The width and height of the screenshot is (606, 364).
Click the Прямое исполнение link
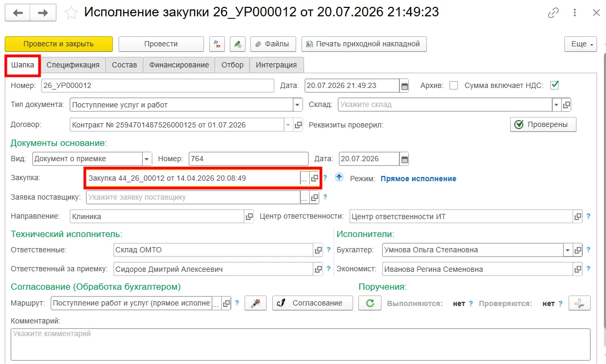click(418, 179)
